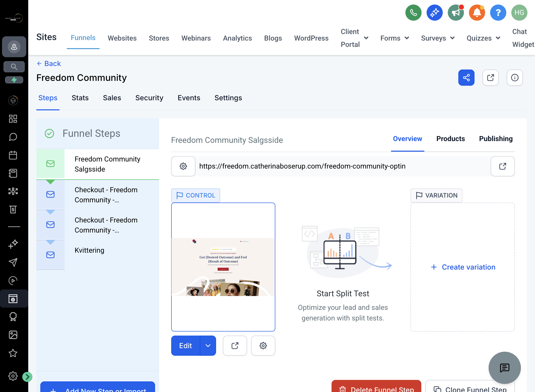Open the Blogs tab

click(273, 38)
